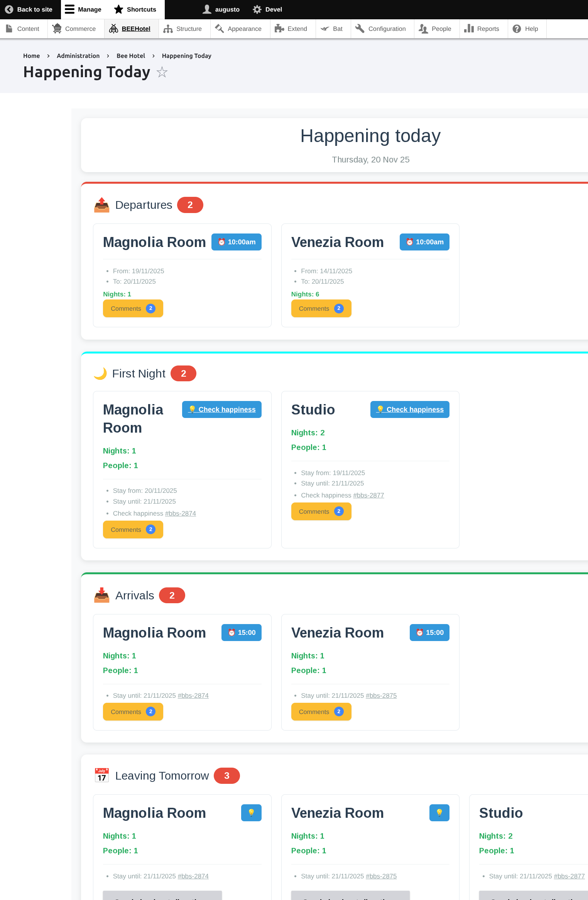Open the BEEHotel admin menu
588x900 pixels.
point(131,29)
